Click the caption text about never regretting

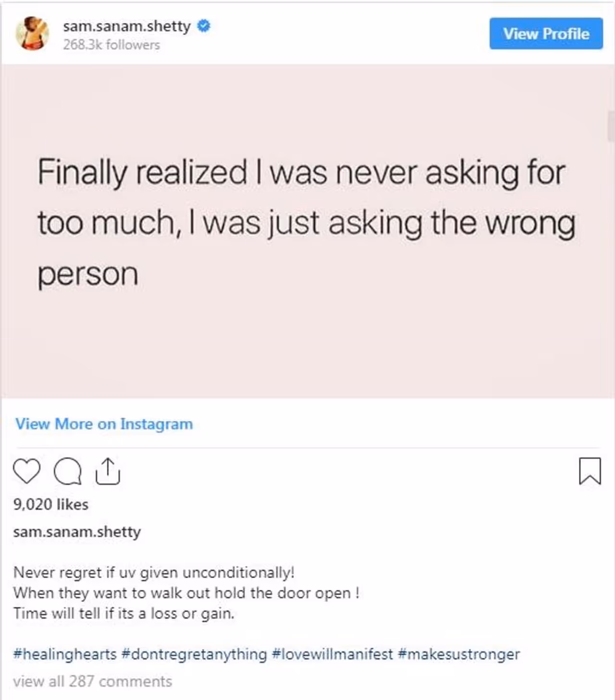[x=154, y=572]
